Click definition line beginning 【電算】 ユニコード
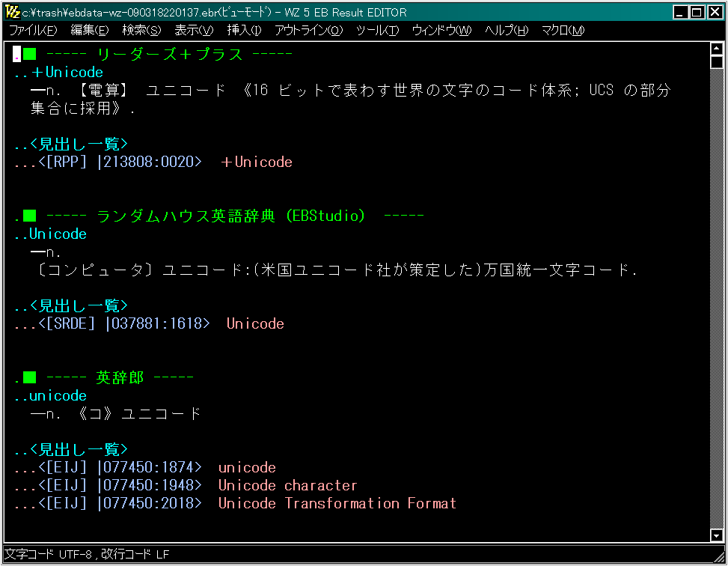 351,90
